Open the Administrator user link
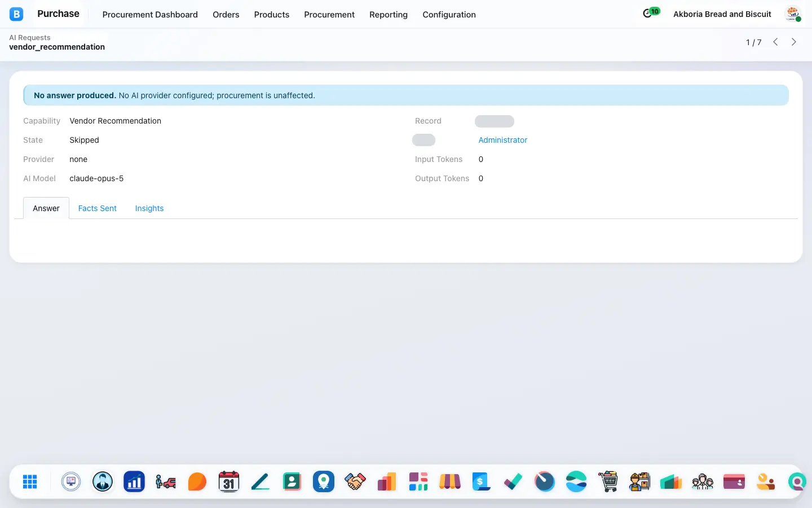The image size is (812, 508). 503,140
